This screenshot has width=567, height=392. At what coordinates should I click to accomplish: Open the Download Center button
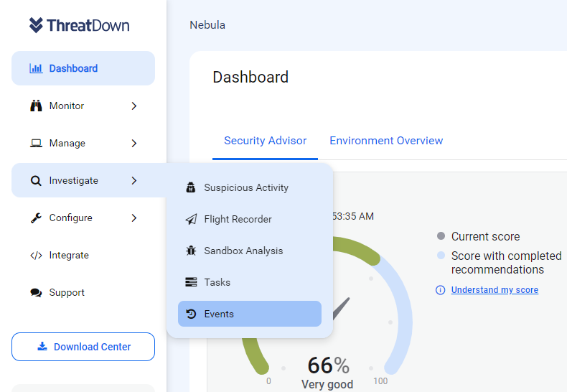click(x=83, y=347)
